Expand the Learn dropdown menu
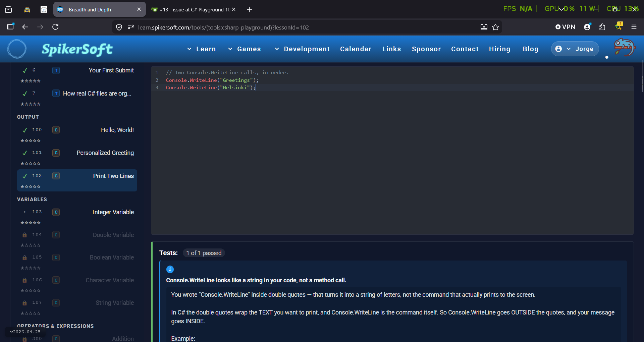Viewport: 644px width, 342px height. pos(201,49)
